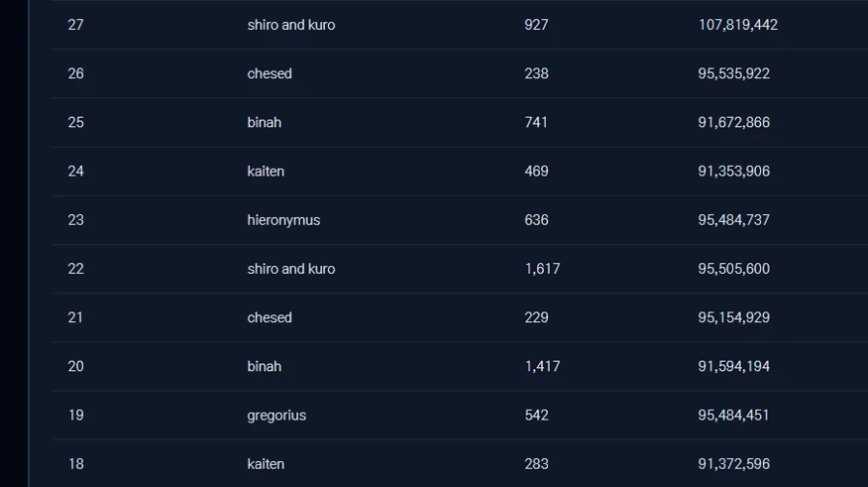Click the count 1,417
Viewport: 868px width, 487px height.
click(542, 366)
